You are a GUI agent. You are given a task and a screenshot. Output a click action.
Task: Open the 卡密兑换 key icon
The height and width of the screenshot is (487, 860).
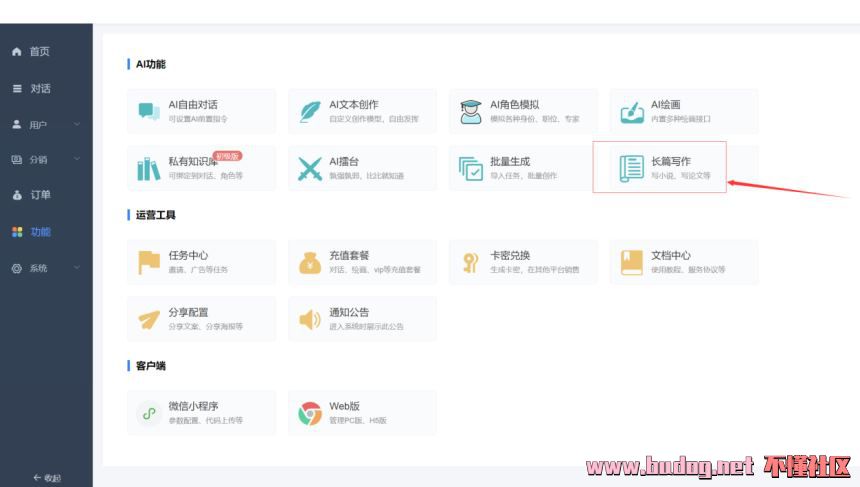tap(470, 263)
